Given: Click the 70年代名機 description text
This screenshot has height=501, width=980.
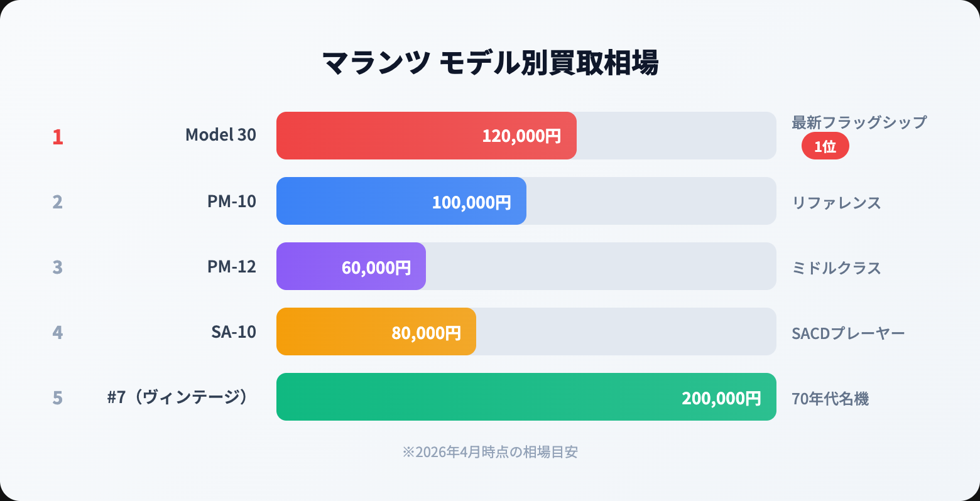Looking at the screenshot, I should [x=830, y=399].
